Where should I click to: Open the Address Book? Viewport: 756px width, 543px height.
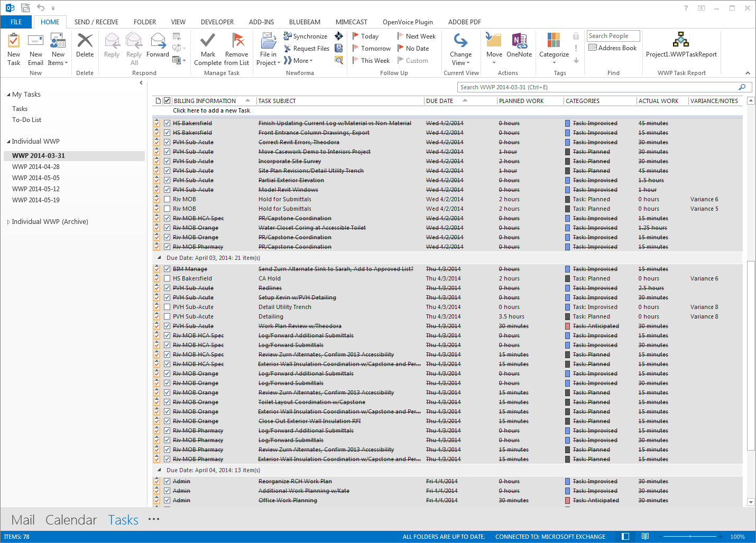coord(612,48)
